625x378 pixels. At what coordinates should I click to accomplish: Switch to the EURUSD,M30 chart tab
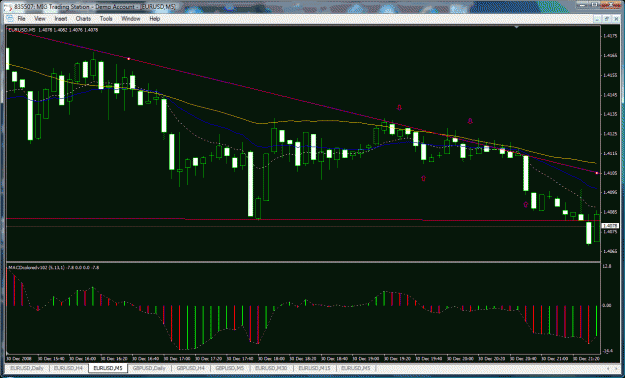point(271,368)
